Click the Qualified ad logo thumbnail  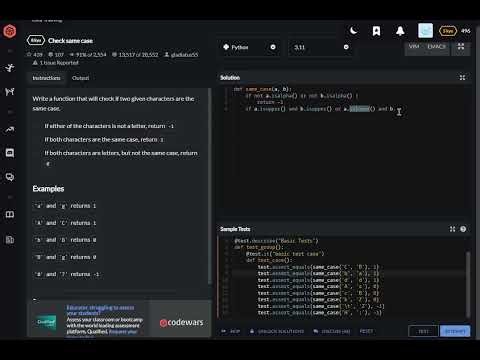46,322
